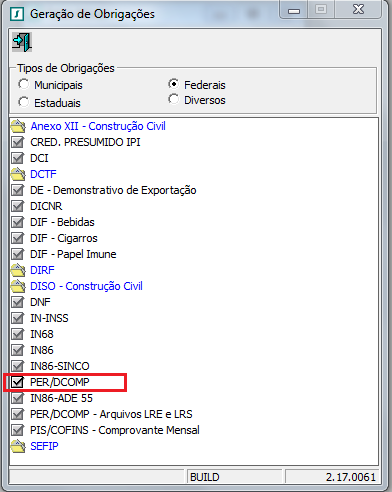Select the Municipais radio button
Screen dimensions: 392x492
click(x=24, y=84)
